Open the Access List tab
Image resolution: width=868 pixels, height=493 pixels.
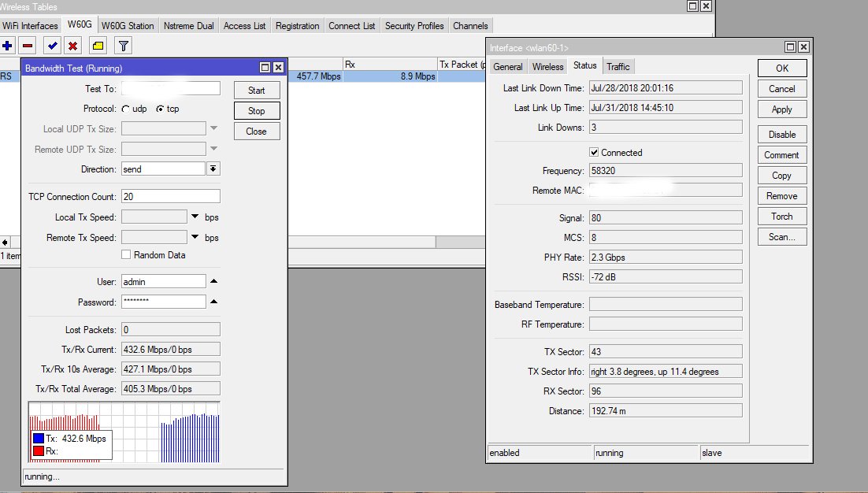[245, 26]
